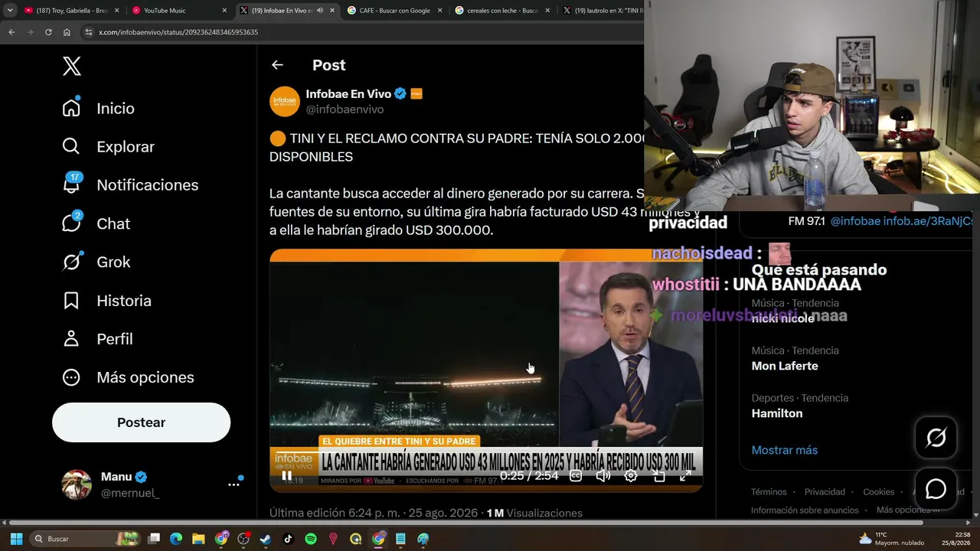Image resolution: width=980 pixels, height=551 pixels.
Task: Open Inicio from the X sidebar
Action: (x=98, y=109)
